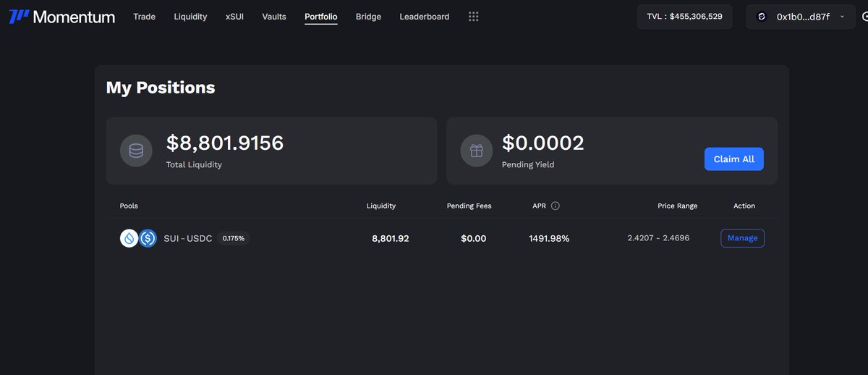Go to the Leaderboard tab

click(x=424, y=17)
